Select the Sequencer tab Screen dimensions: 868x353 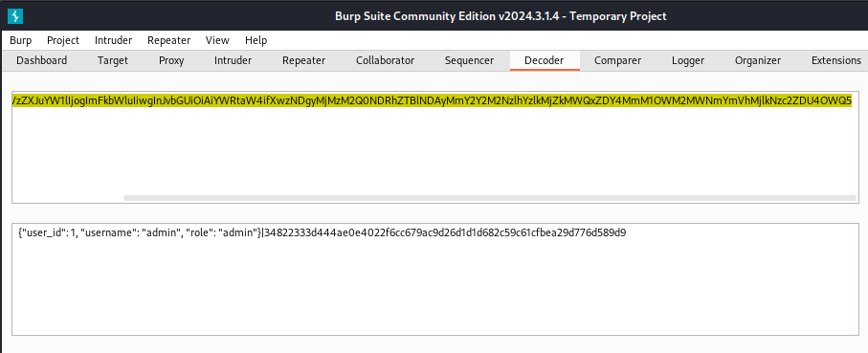pyautogui.click(x=470, y=60)
